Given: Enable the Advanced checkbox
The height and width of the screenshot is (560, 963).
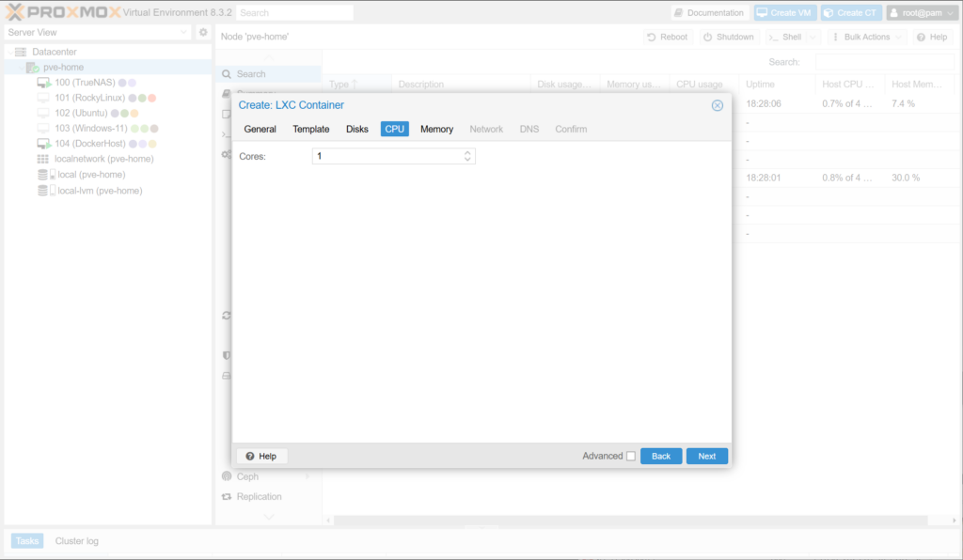Looking at the screenshot, I should 631,457.
